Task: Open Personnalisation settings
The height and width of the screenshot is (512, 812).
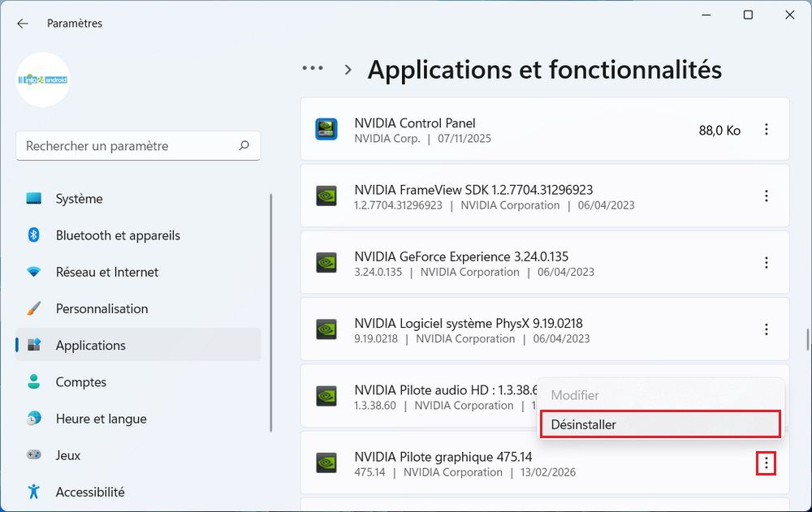Action: [138, 308]
